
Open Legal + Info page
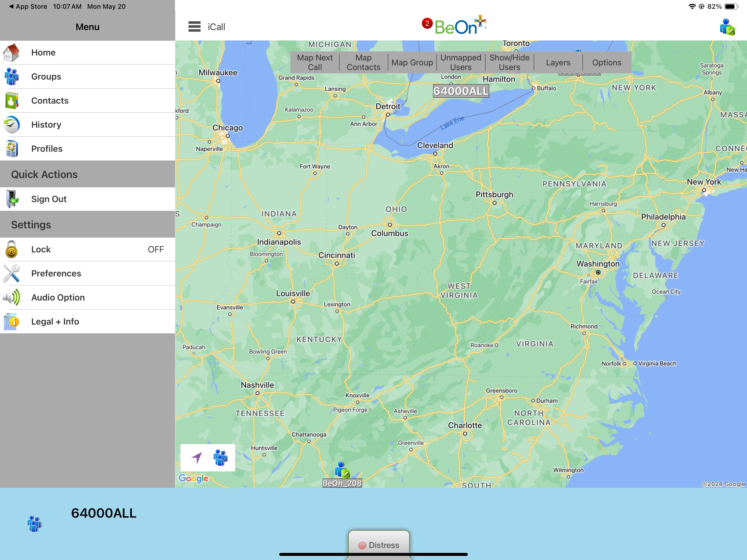point(87,321)
